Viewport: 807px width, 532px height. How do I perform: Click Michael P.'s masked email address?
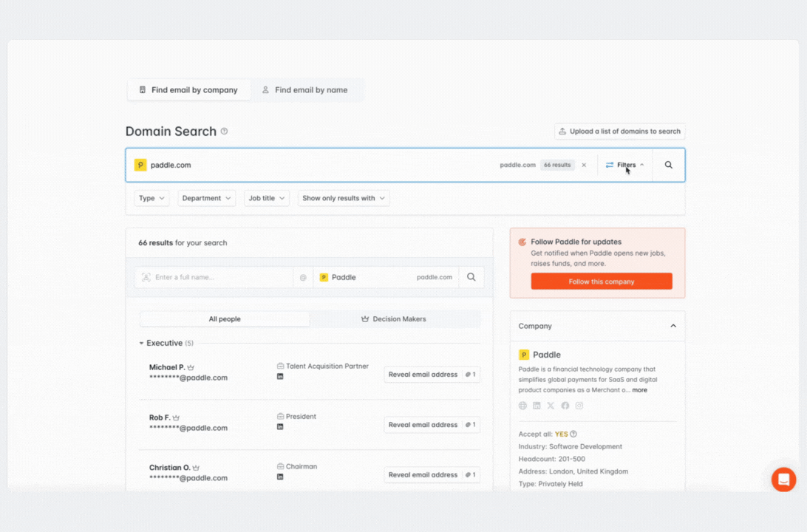pyautogui.click(x=188, y=378)
